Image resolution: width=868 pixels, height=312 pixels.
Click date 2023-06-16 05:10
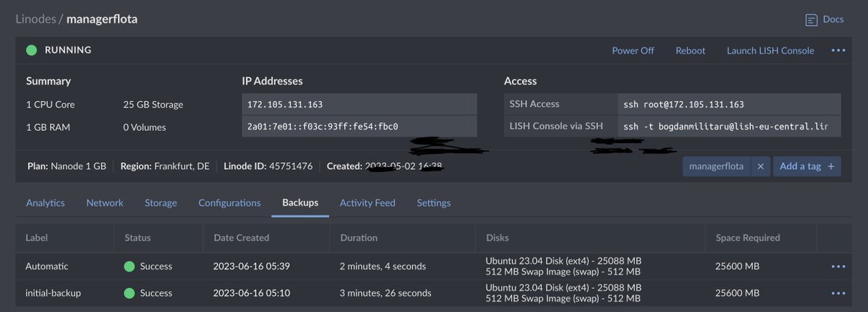(x=252, y=293)
